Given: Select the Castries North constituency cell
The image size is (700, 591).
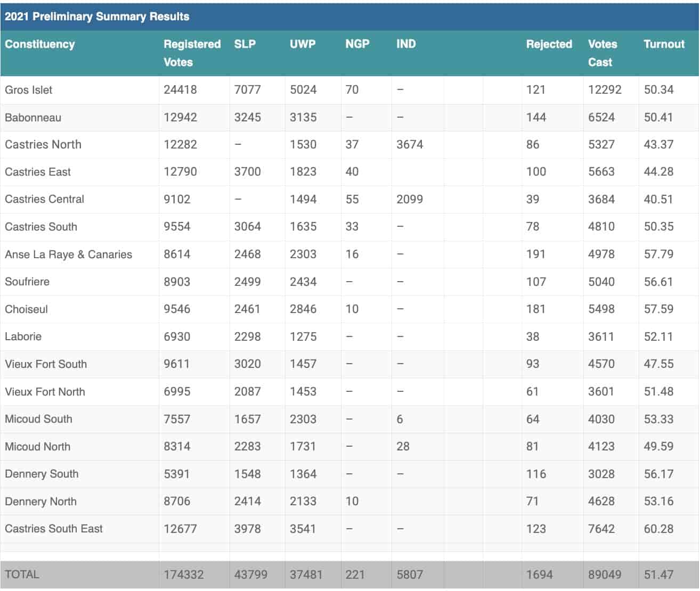Looking at the screenshot, I should 43,145.
